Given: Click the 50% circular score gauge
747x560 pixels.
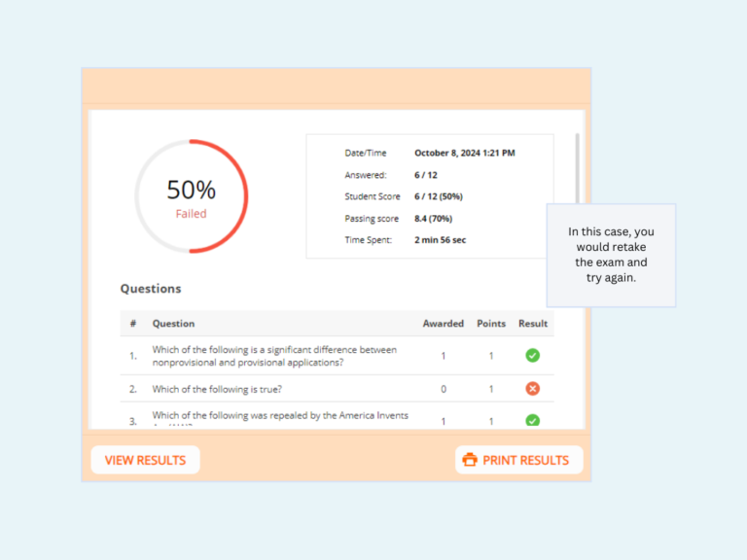Looking at the screenshot, I should [191, 196].
